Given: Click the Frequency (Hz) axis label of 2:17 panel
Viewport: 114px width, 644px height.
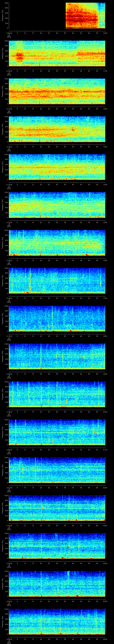Looking at the screenshot, I should [x=3, y=318].
